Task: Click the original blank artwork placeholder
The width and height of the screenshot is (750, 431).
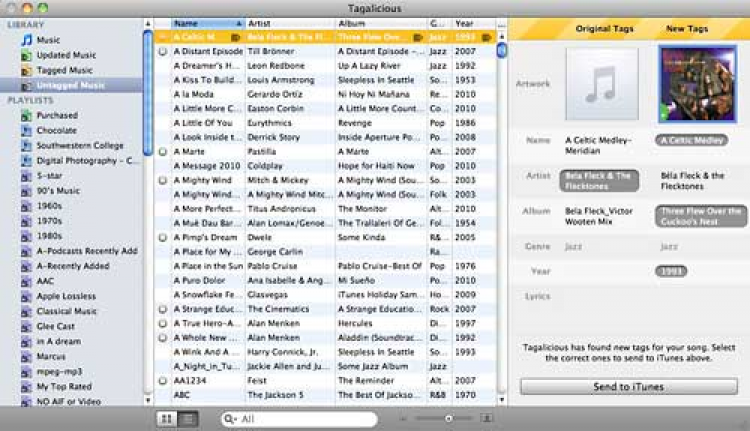Action: point(602,84)
